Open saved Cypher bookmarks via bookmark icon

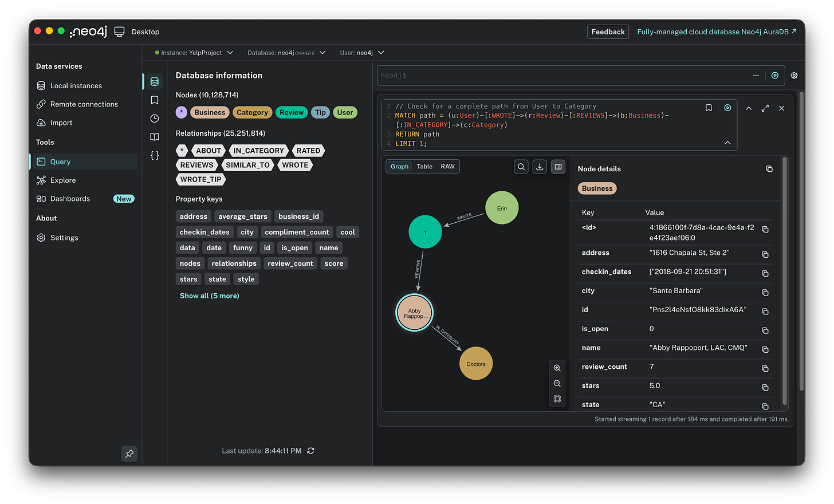coord(154,99)
